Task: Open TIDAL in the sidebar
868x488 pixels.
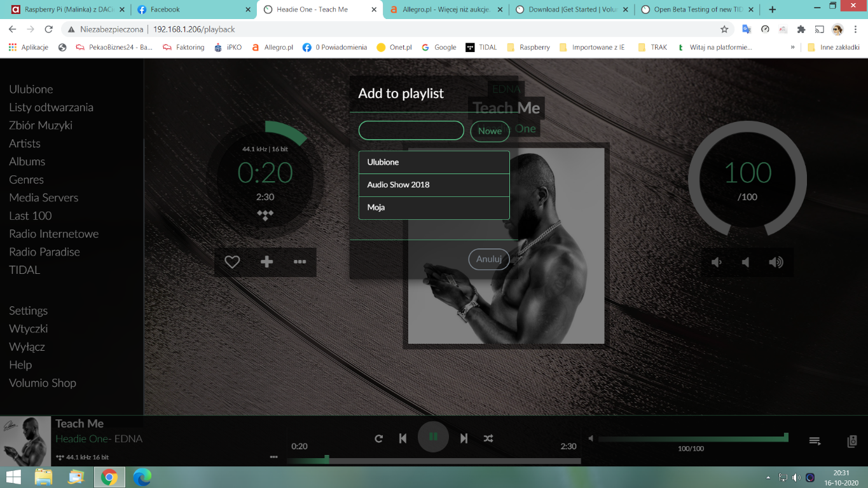Action: 25,270
